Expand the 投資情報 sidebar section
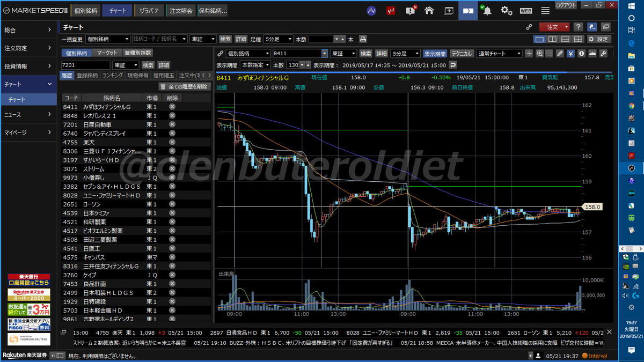Screen dimensions: 644x362 tap(28, 66)
